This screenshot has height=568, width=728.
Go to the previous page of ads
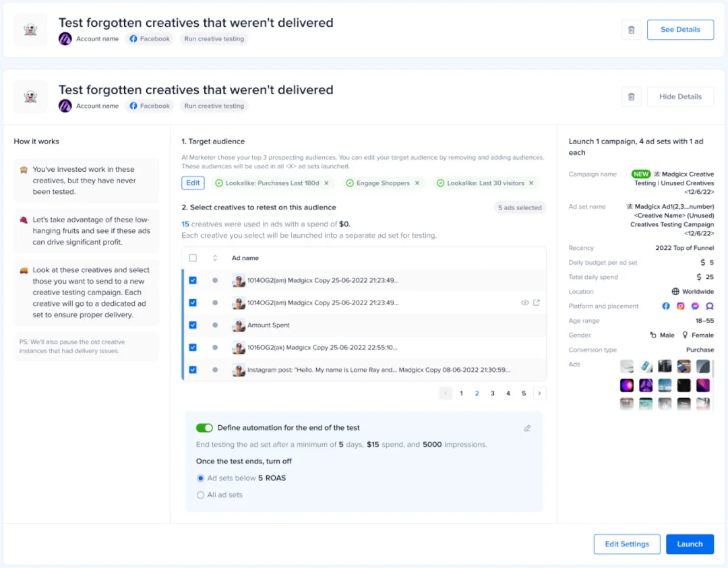pos(446,393)
